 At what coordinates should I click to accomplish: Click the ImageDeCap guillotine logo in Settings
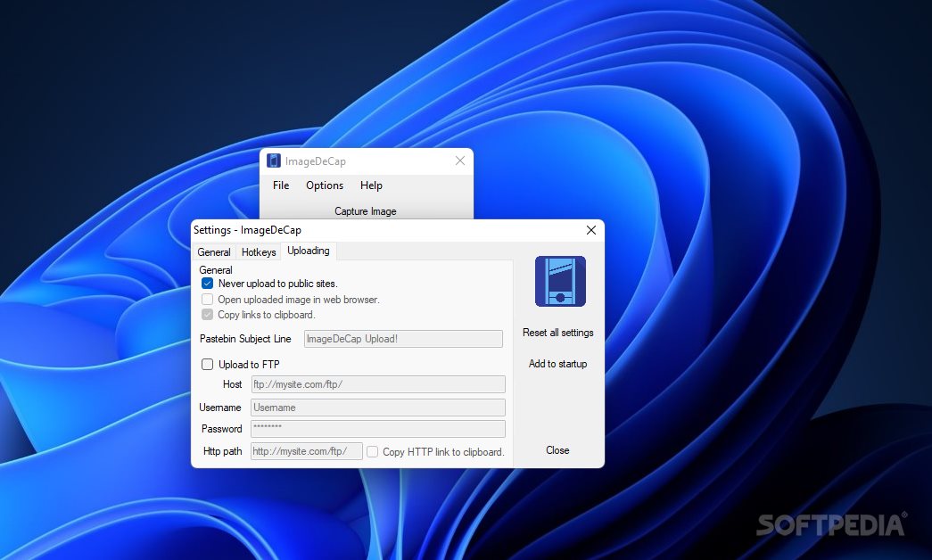tap(560, 281)
